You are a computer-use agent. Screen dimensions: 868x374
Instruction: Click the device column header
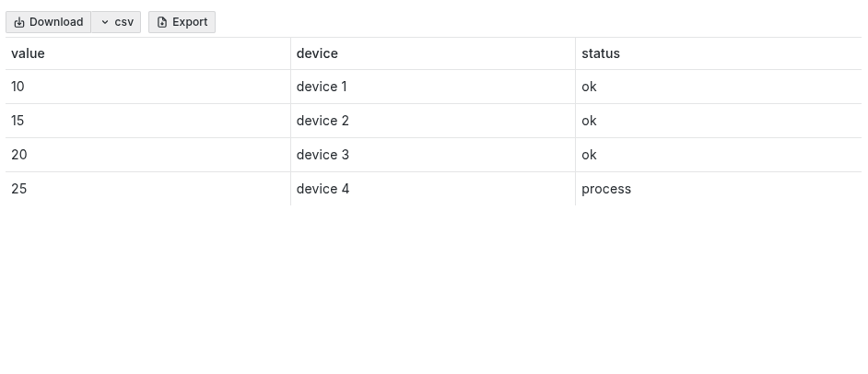pyautogui.click(x=317, y=53)
